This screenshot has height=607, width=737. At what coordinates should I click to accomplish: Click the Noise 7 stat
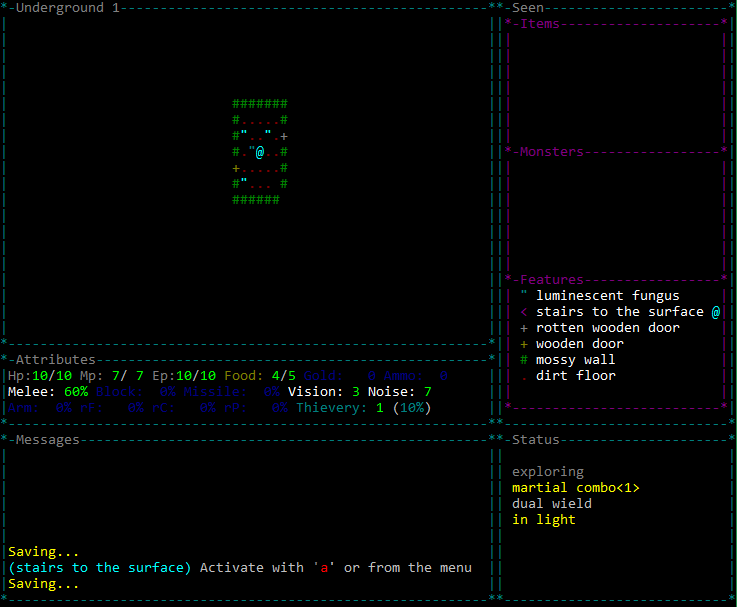pyautogui.click(x=400, y=392)
